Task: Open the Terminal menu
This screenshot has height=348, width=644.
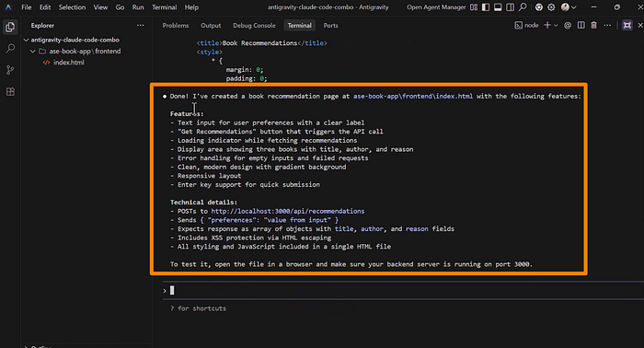Action: tap(165, 7)
